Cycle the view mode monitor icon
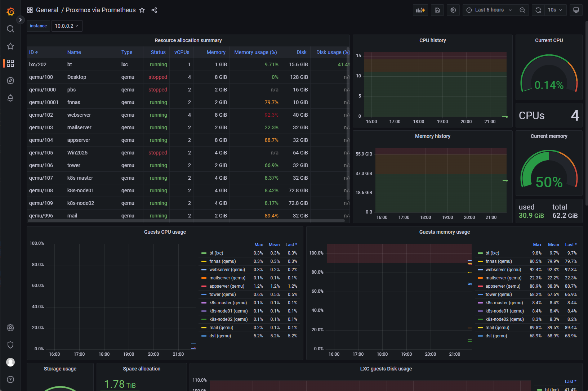588x391 pixels. click(576, 10)
